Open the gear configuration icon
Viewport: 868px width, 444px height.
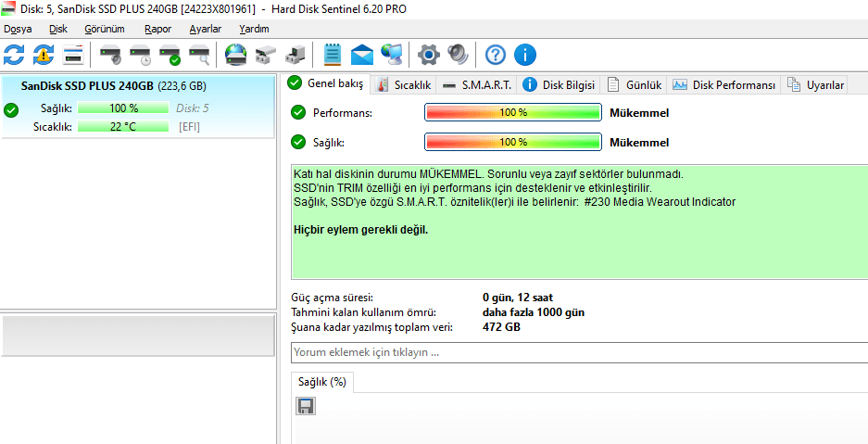[429, 55]
